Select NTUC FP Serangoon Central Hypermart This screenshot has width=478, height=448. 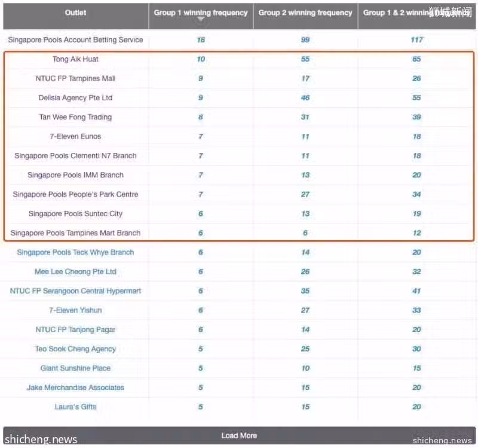pyautogui.click(x=76, y=291)
